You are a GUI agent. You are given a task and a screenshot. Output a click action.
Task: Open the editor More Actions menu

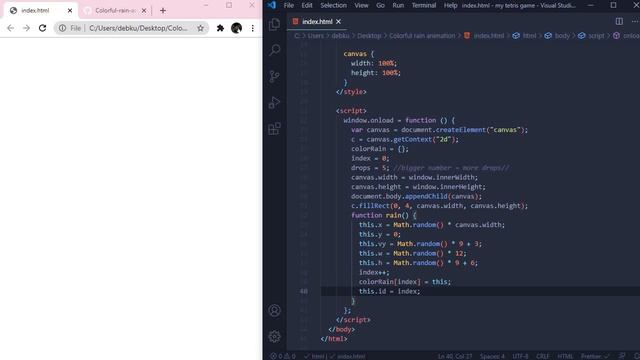(x=635, y=21)
